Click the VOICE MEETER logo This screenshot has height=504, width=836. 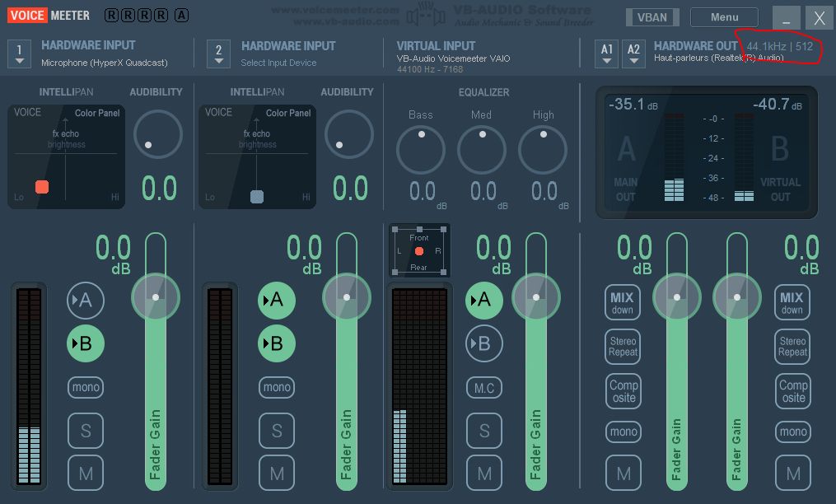click(49, 16)
